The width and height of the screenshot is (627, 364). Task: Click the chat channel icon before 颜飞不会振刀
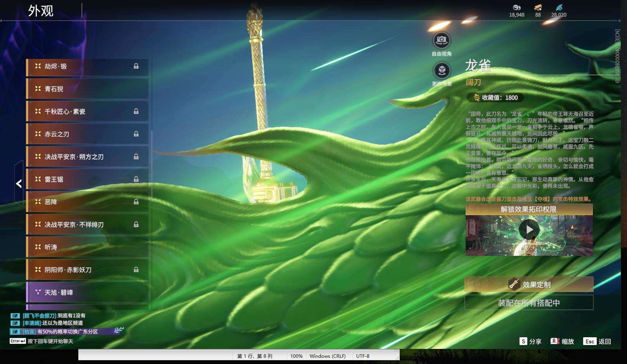[x=15, y=316]
